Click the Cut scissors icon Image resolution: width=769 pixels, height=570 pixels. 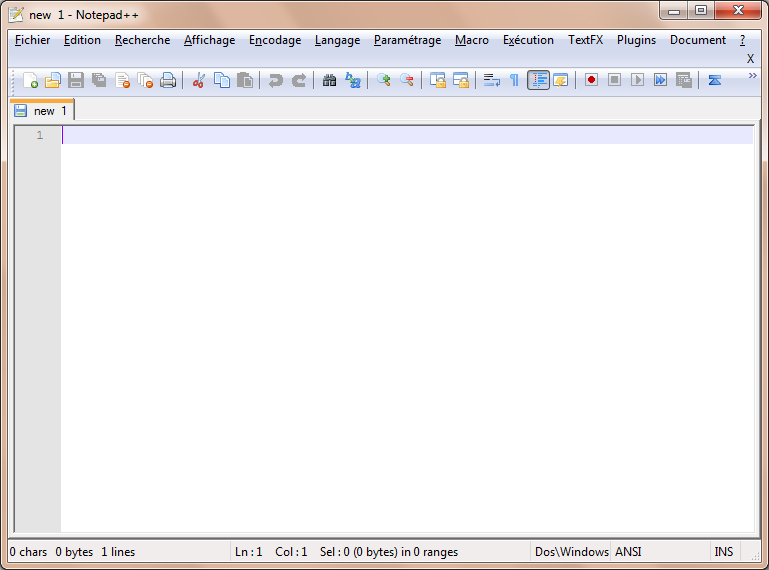click(x=199, y=80)
